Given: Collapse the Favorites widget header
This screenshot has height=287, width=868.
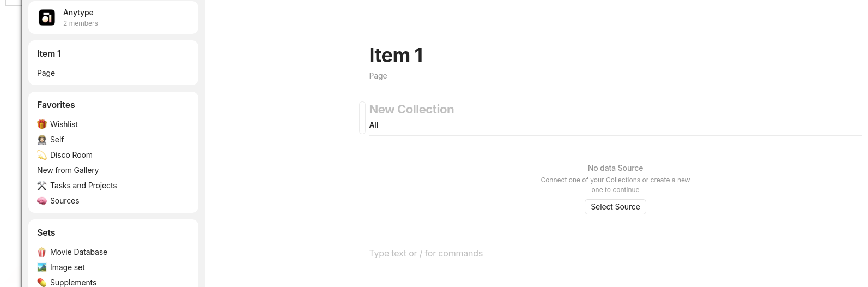Looking at the screenshot, I should [x=56, y=105].
